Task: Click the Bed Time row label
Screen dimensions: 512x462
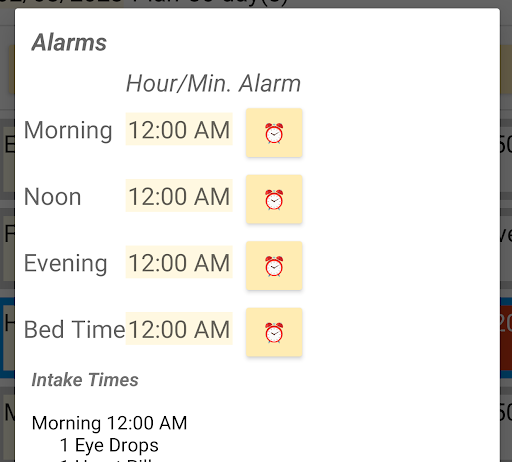Action: [74, 329]
